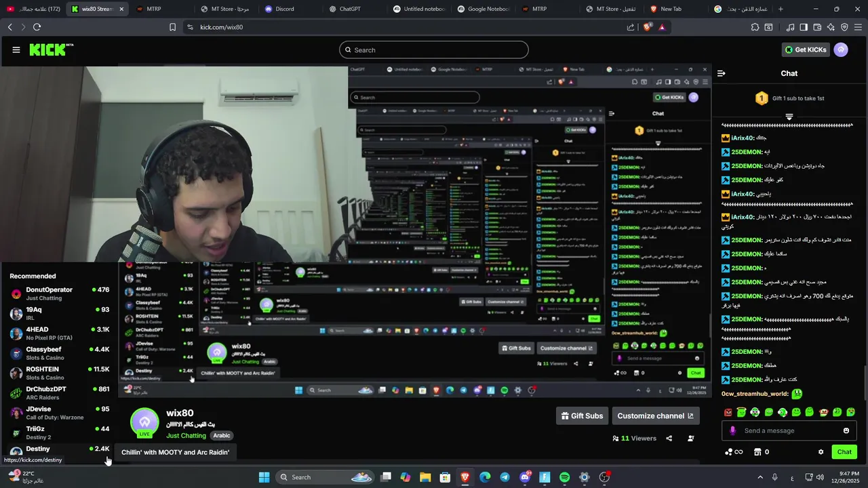Open Discord from the taskbar

tap(525, 477)
